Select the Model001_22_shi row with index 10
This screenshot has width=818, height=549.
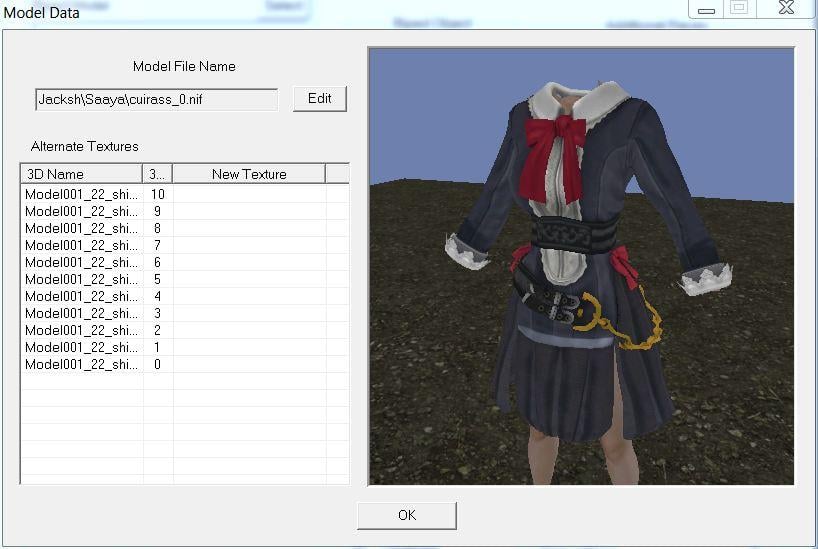point(185,194)
